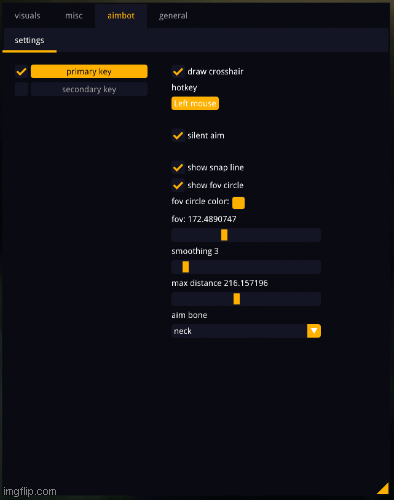Enable the secondary key checkbox
The height and width of the screenshot is (500, 394).
(x=21, y=89)
